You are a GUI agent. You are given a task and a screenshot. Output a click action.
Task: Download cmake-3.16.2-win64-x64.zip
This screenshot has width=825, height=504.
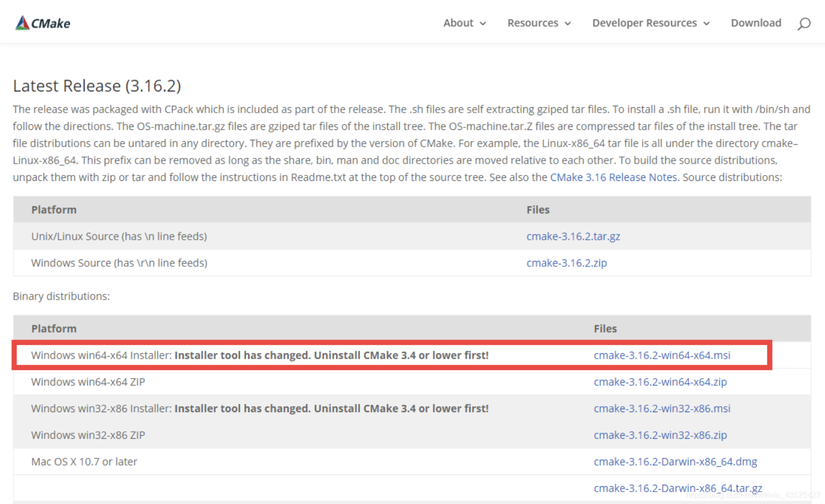[660, 382]
